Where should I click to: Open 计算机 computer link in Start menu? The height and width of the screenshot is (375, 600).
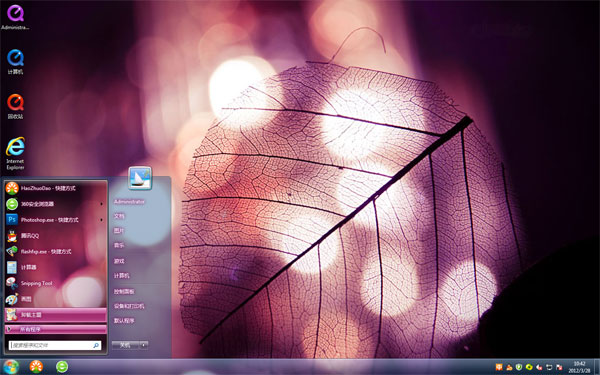click(122, 276)
